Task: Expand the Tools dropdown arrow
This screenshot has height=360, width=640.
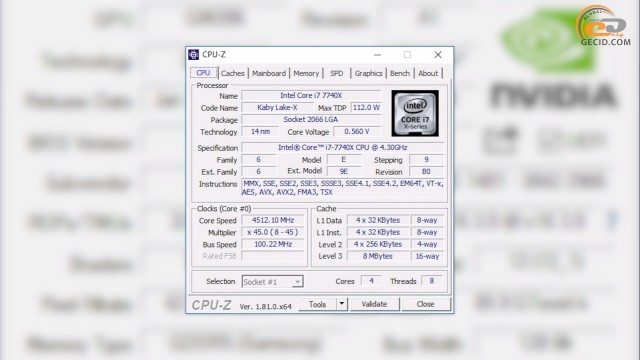Action: 342,304
